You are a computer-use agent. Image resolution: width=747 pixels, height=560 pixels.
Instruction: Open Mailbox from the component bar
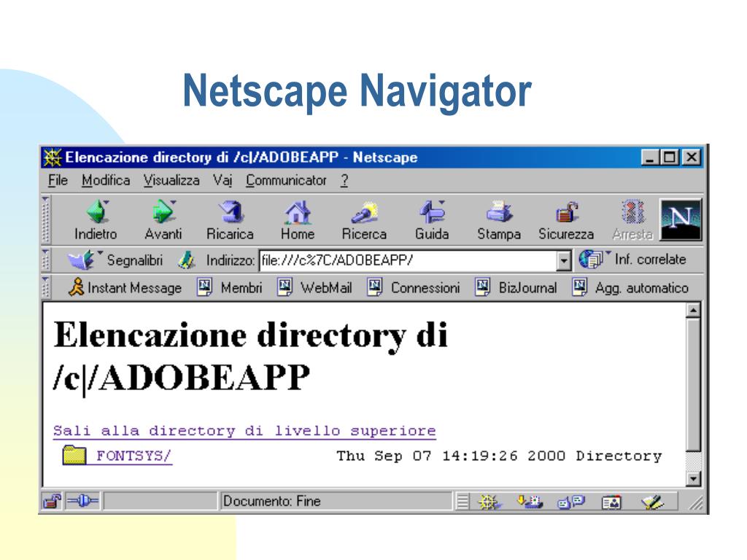pyautogui.click(x=530, y=502)
